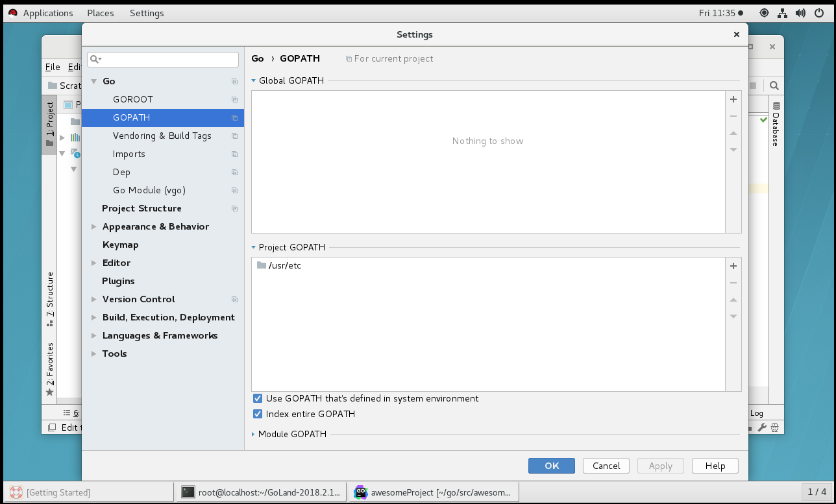Click project-level icon beside Dep
Viewport: 836px width, 504px height.
pyautogui.click(x=234, y=172)
